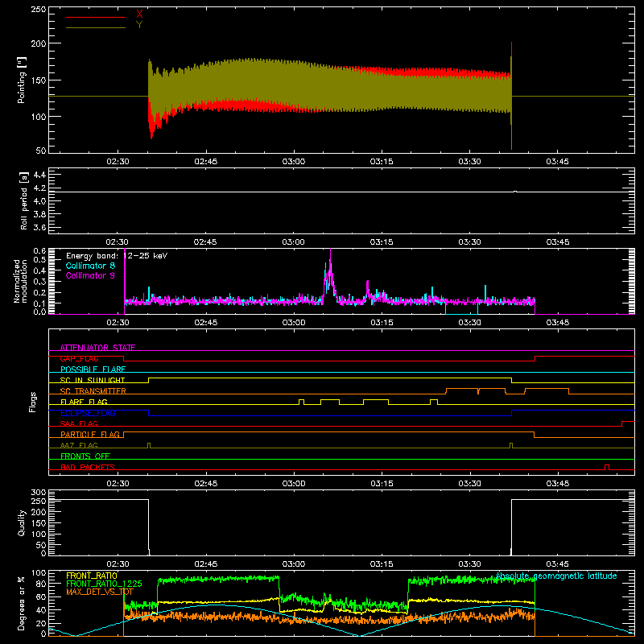Select the BAD_PACKETS flag label
The height and width of the screenshot is (644, 644).
[x=88, y=467]
